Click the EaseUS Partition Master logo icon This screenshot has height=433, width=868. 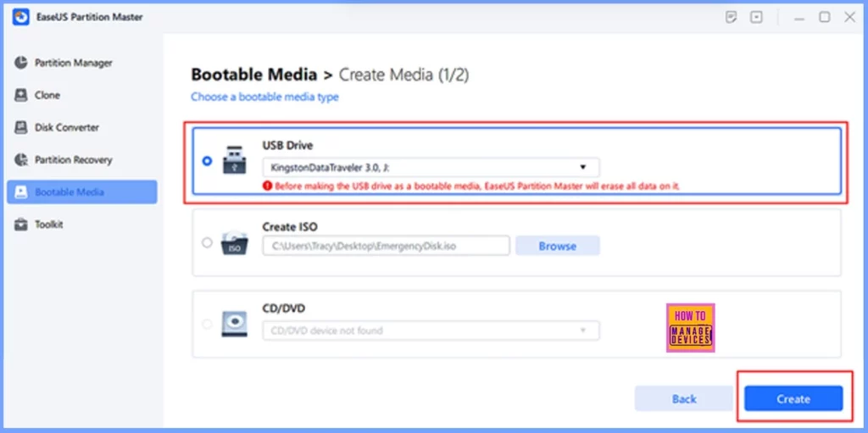(20, 17)
